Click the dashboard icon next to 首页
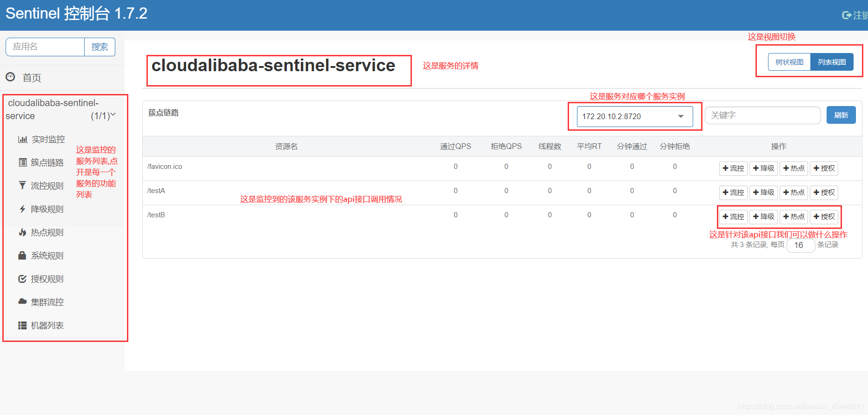868x415 pixels. pyautogui.click(x=10, y=77)
